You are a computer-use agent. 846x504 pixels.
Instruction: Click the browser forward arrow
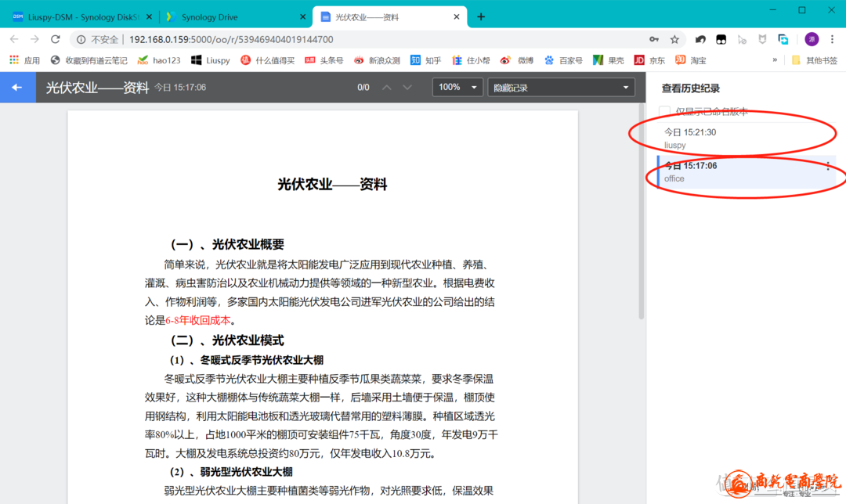(x=34, y=39)
